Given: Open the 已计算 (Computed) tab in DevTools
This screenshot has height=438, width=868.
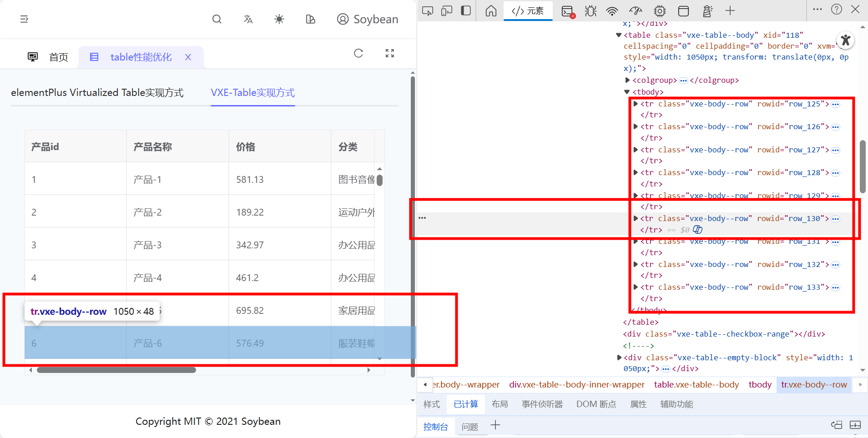Looking at the screenshot, I should [465, 404].
